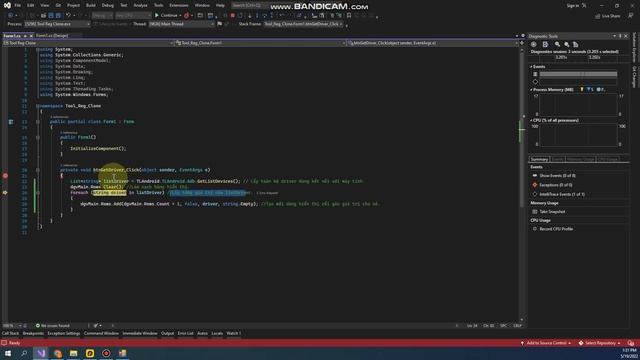Open Tool Reg Clone project navigation dropdown
The height and width of the screenshot is (360, 640).
tap(88, 43)
